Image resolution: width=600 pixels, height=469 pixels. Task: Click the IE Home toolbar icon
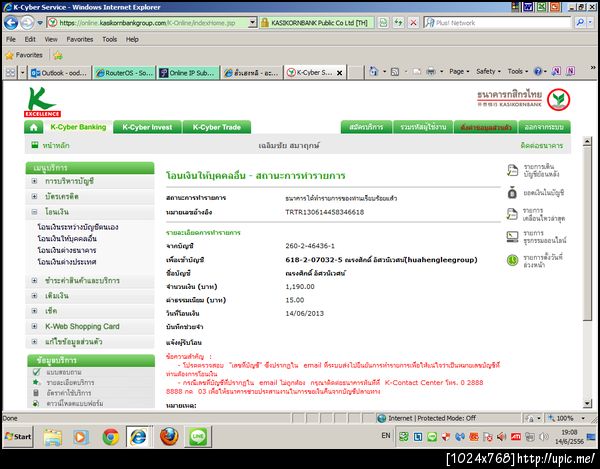(x=373, y=72)
